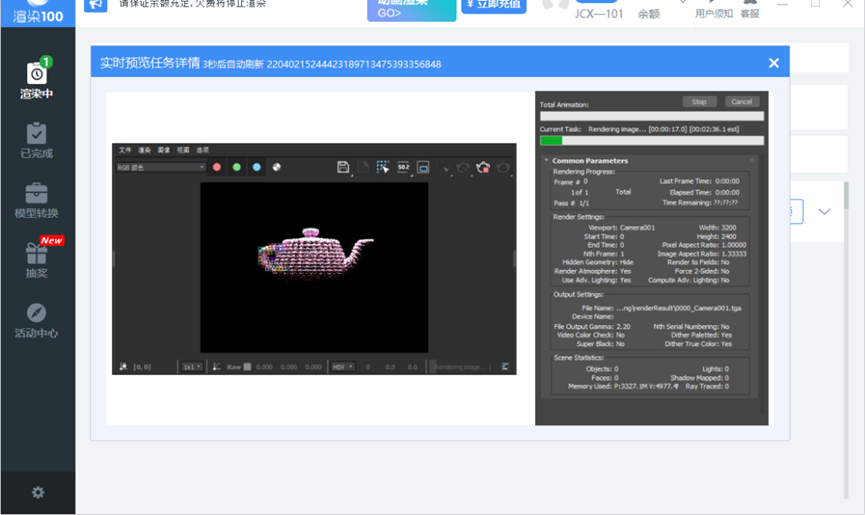This screenshot has height=515, width=865.
Task: Click the save image floppy disk icon
Action: pyautogui.click(x=343, y=167)
